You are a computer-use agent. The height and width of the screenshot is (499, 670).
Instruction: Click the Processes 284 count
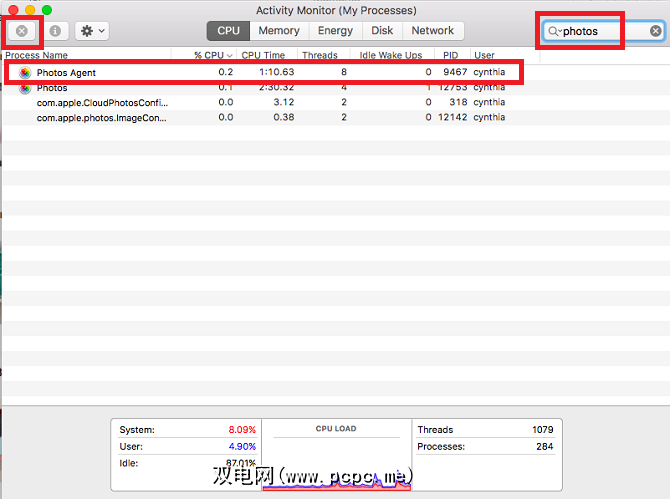pos(545,446)
